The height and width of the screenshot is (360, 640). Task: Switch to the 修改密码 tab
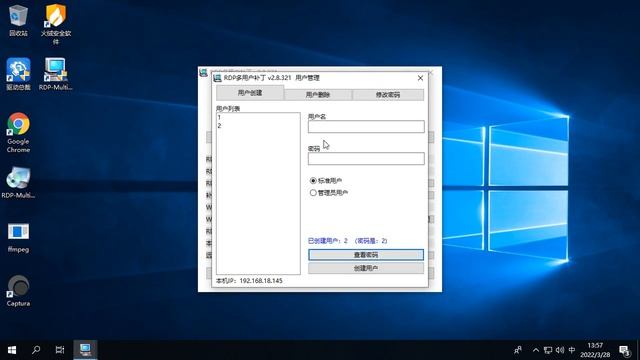click(x=388, y=95)
